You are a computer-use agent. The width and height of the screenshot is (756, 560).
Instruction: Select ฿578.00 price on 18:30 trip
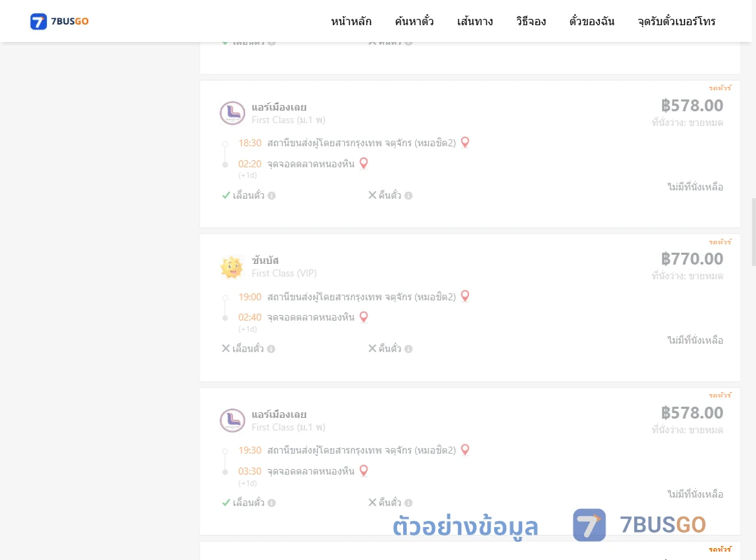coord(692,106)
